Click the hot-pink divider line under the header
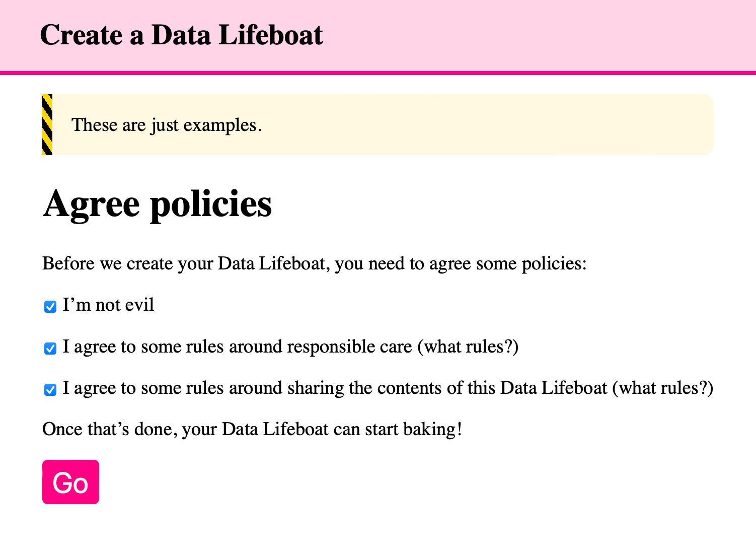The height and width of the screenshot is (555, 756). coord(377,73)
